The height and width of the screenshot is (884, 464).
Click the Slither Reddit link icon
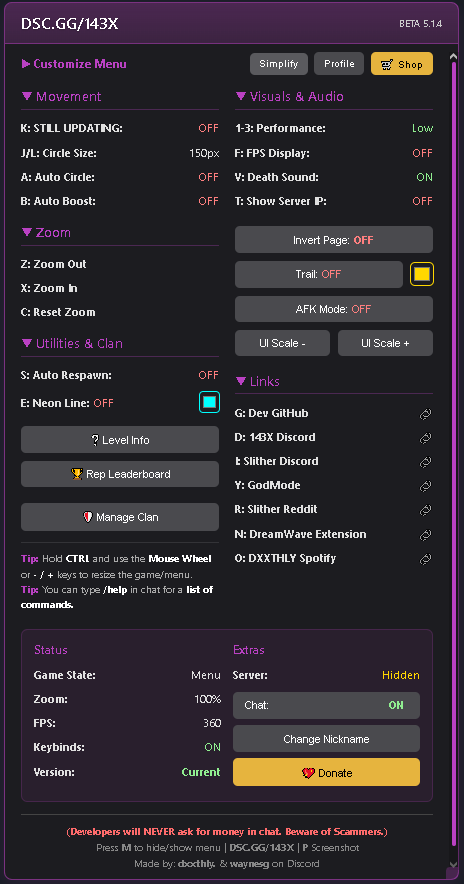click(426, 510)
